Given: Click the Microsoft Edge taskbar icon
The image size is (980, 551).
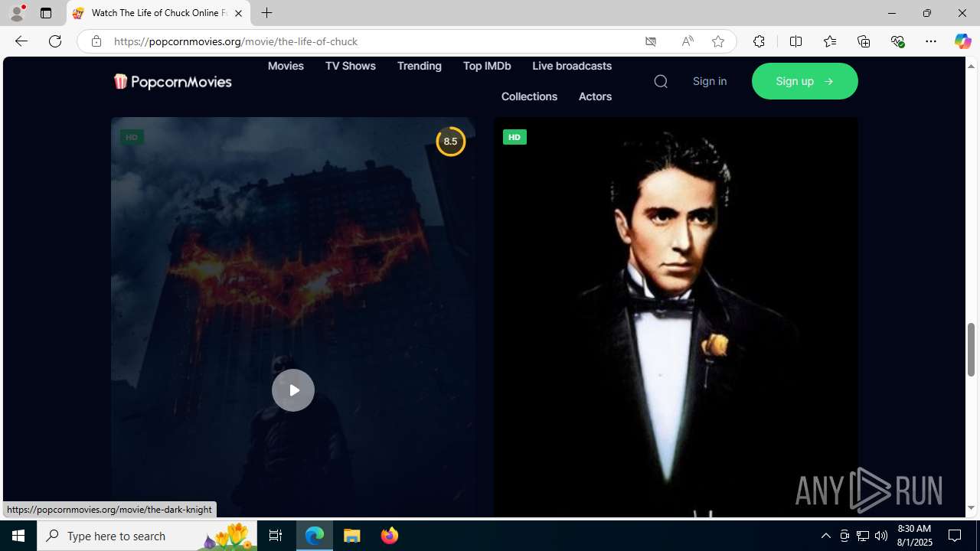Looking at the screenshot, I should 315,536.
